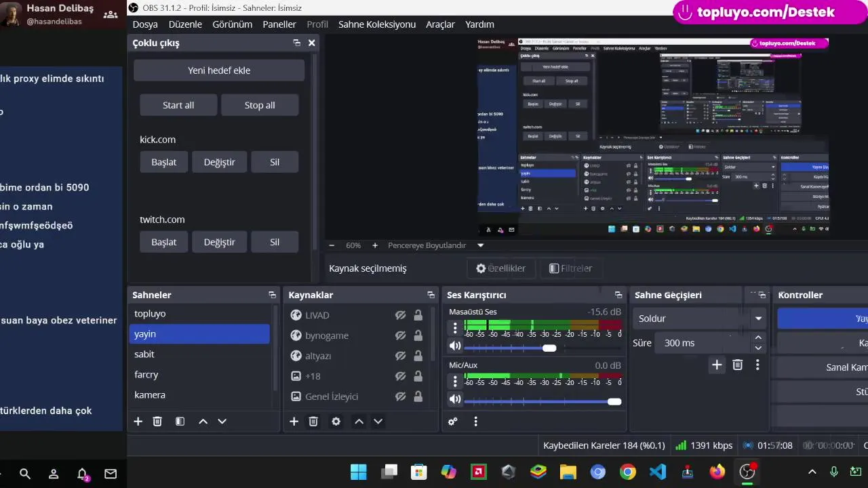Viewport: 868px width, 488px height.
Task: Start kick.com stream with Başlat
Action: click(x=164, y=162)
